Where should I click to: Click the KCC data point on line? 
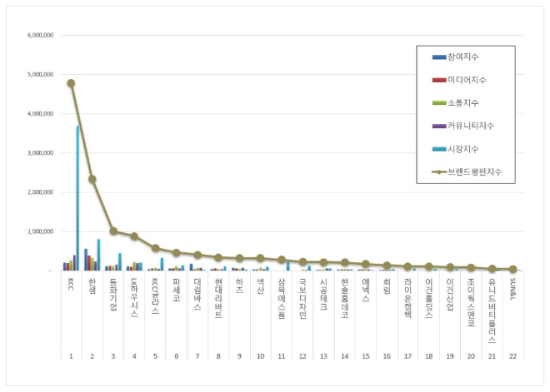coord(71,83)
